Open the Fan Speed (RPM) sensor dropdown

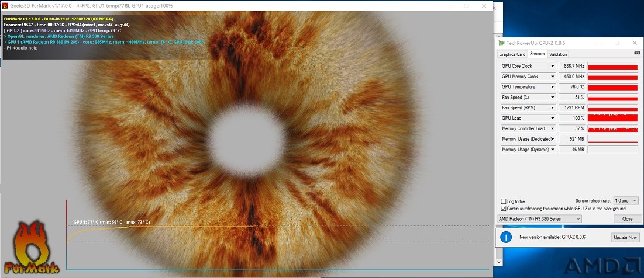click(553, 108)
